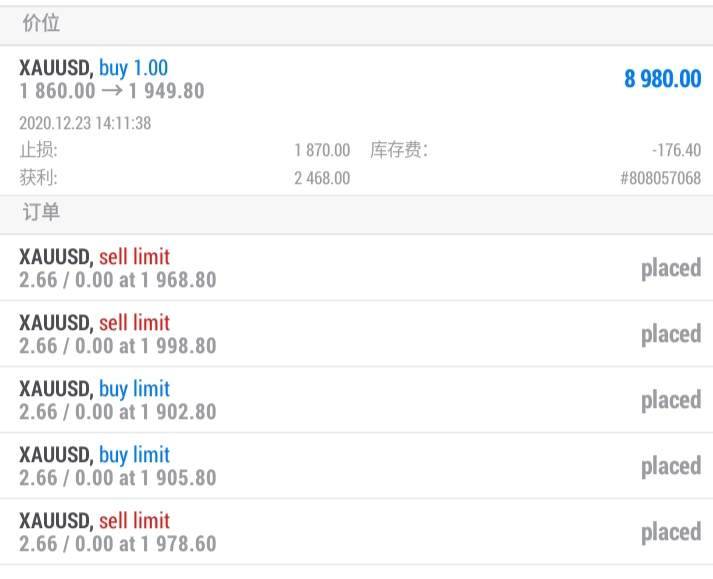Select the take profit value 2 468.00
Image resolution: width=713 pixels, height=579 pixels.
coord(322,177)
